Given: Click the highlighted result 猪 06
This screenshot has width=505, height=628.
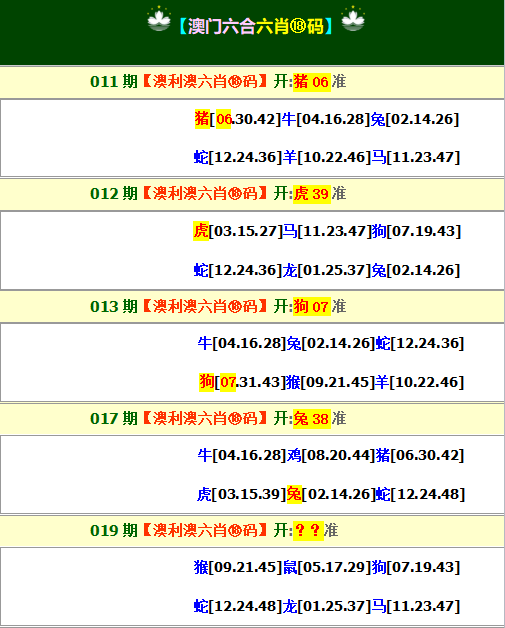Looking at the screenshot, I should pyautogui.click(x=312, y=82).
